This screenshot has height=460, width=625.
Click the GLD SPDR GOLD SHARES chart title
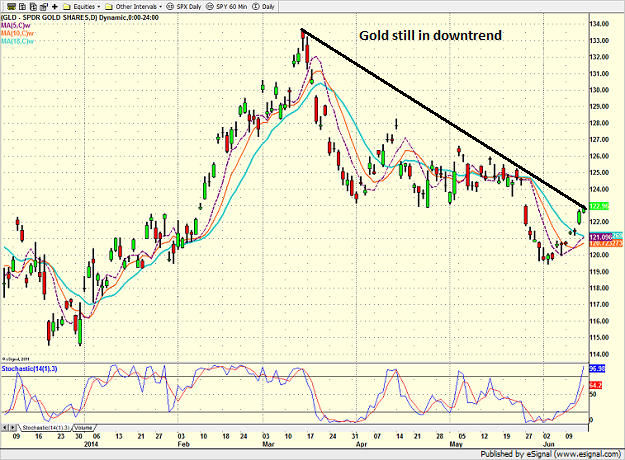[80, 18]
